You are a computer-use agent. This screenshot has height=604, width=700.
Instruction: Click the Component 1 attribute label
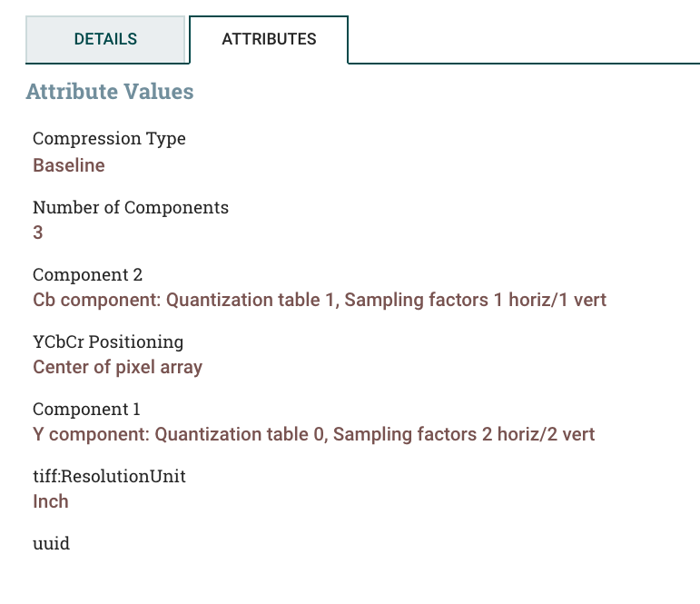point(86,409)
